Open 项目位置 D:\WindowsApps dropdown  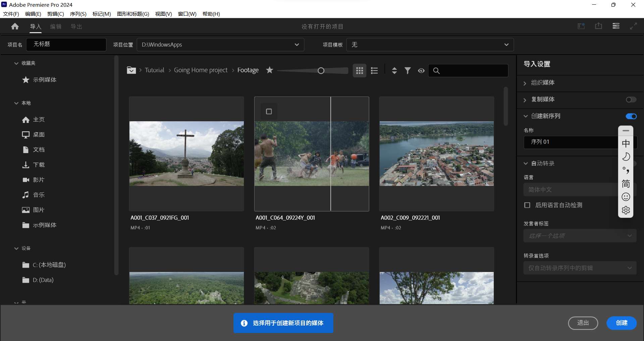pyautogui.click(x=220, y=45)
